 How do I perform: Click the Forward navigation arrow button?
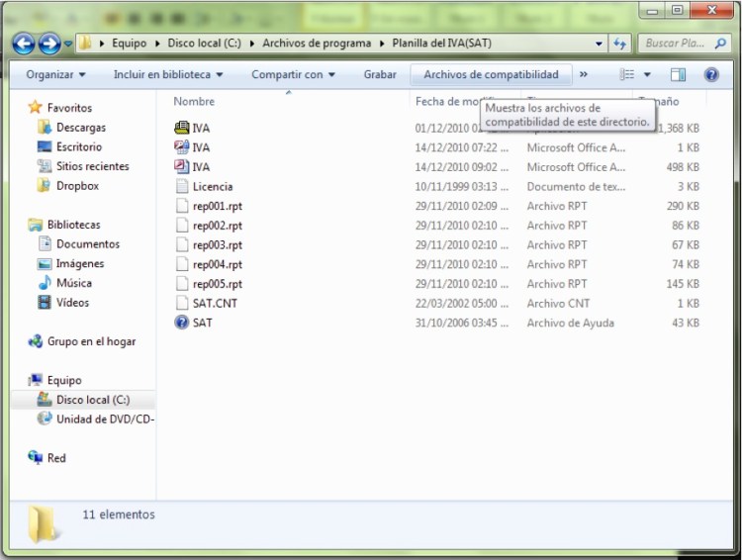(48, 44)
